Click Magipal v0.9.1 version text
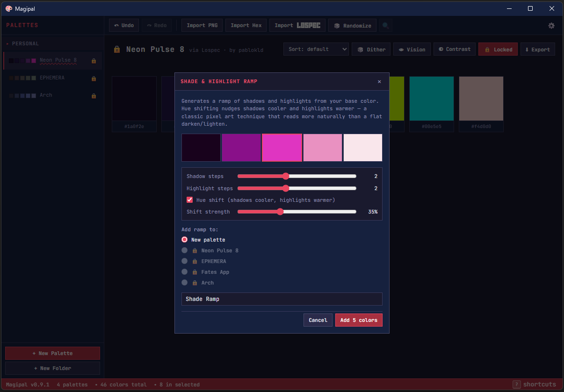The image size is (564, 392). 29,385
